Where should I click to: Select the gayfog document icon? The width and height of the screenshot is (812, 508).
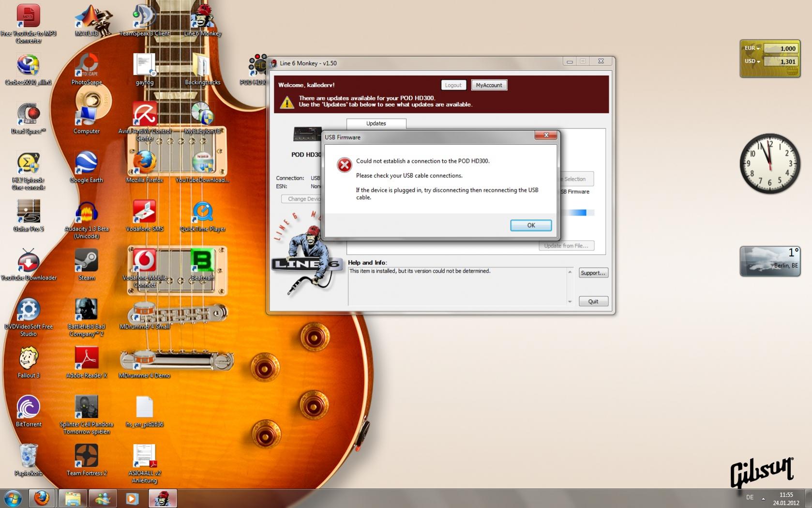click(x=144, y=69)
